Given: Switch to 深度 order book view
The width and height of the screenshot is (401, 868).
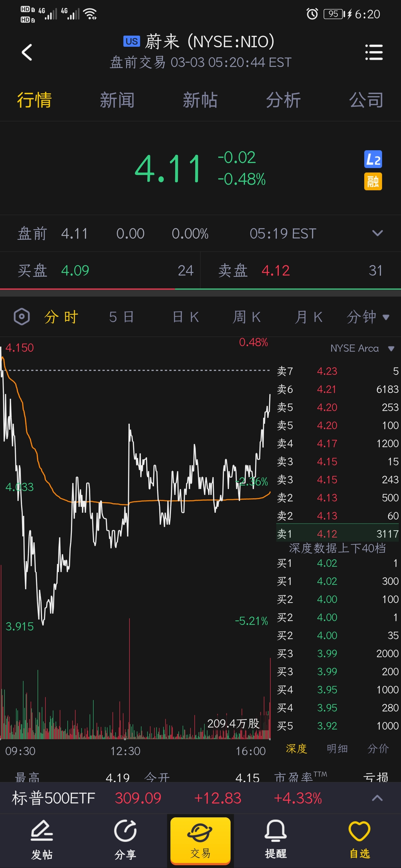Looking at the screenshot, I should coord(296,749).
